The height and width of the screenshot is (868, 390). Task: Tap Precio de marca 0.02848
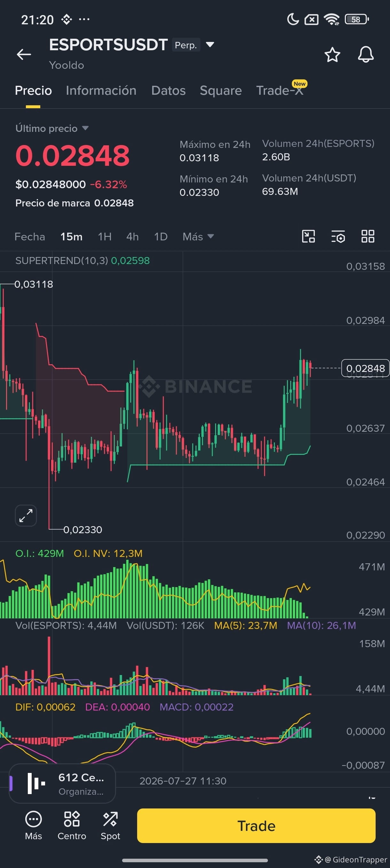coord(74,203)
